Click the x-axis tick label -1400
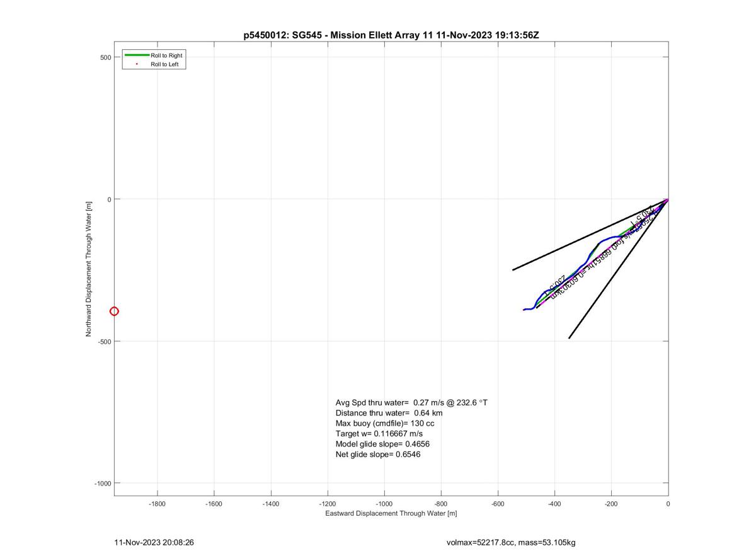The width and height of the screenshot is (756, 558). pos(271,504)
